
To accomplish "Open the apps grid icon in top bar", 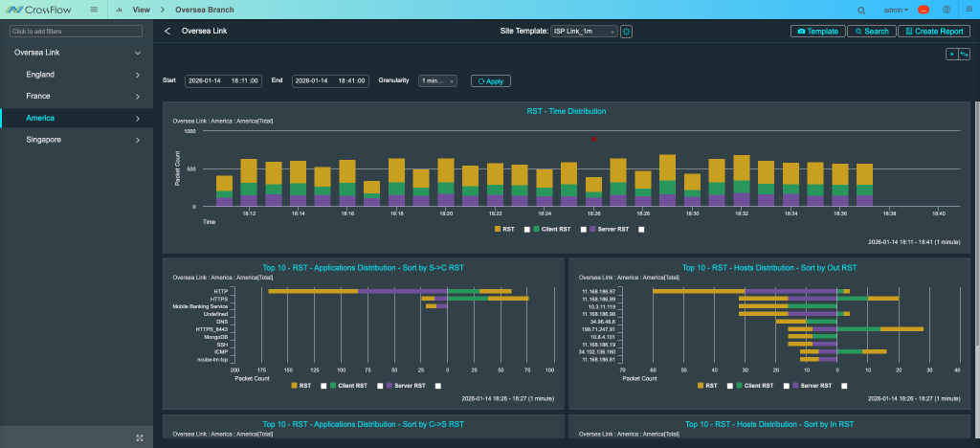I will pyautogui.click(x=968, y=10).
